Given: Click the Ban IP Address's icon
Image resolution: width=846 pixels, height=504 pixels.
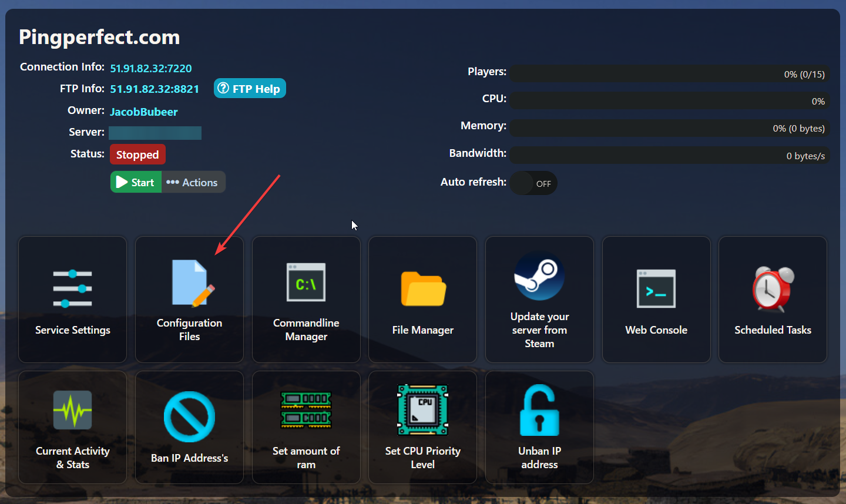Looking at the screenshot, I should [189, 416].
